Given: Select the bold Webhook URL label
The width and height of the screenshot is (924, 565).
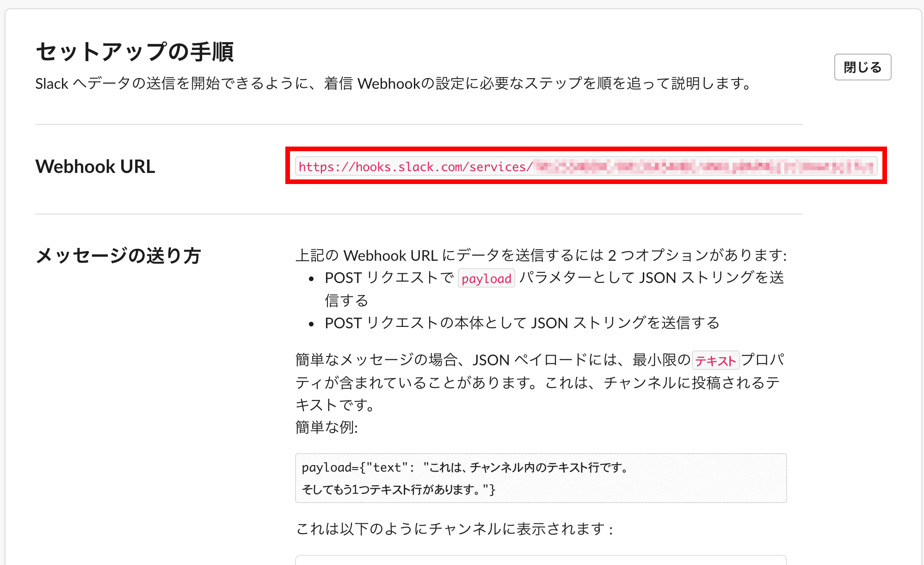Looking at the screenshot, I should coord(95,166).
